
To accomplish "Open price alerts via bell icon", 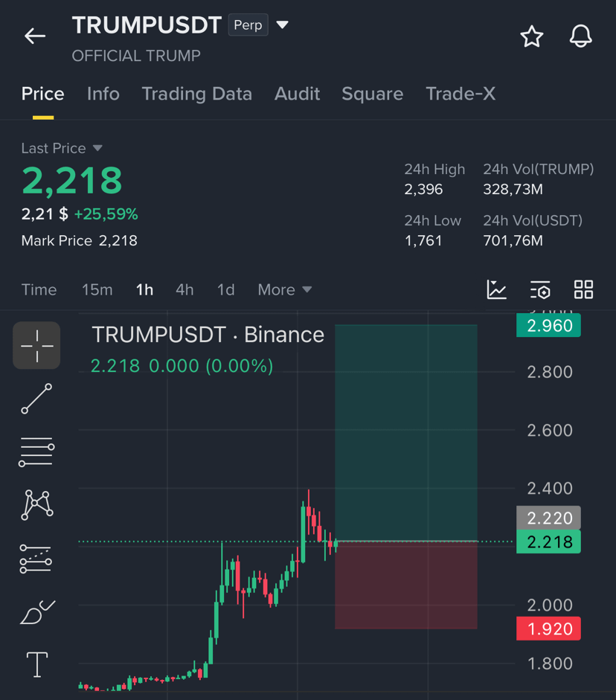I will 581,36.
